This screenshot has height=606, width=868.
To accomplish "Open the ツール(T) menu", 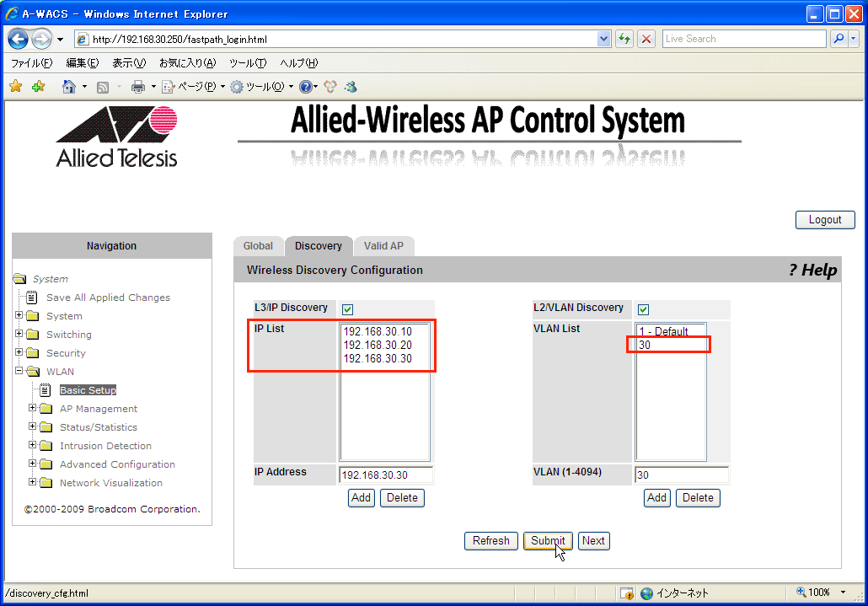I will (x=248, y=63).
